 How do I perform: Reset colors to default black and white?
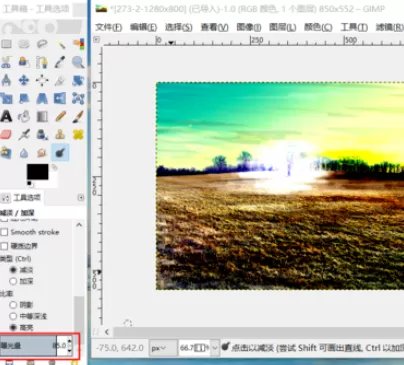point(30,183)
